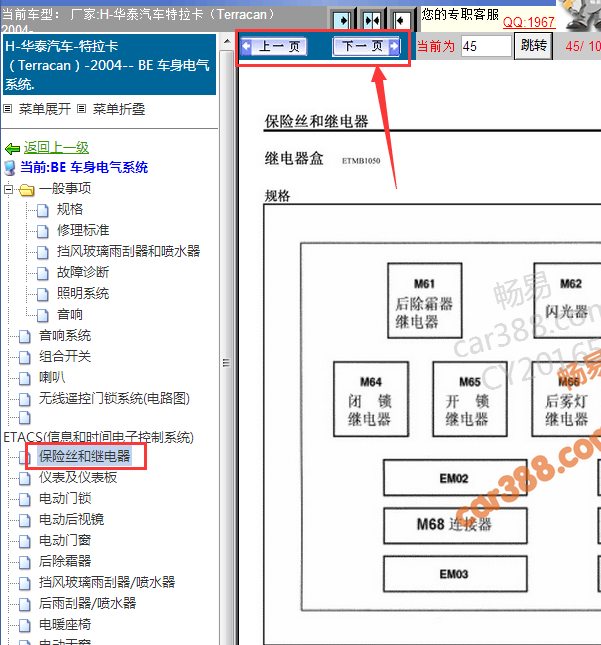The height and width of the screenshot is (645, 601).
Task: Click the splitter handle between panels
Action: tap(226, 362)
